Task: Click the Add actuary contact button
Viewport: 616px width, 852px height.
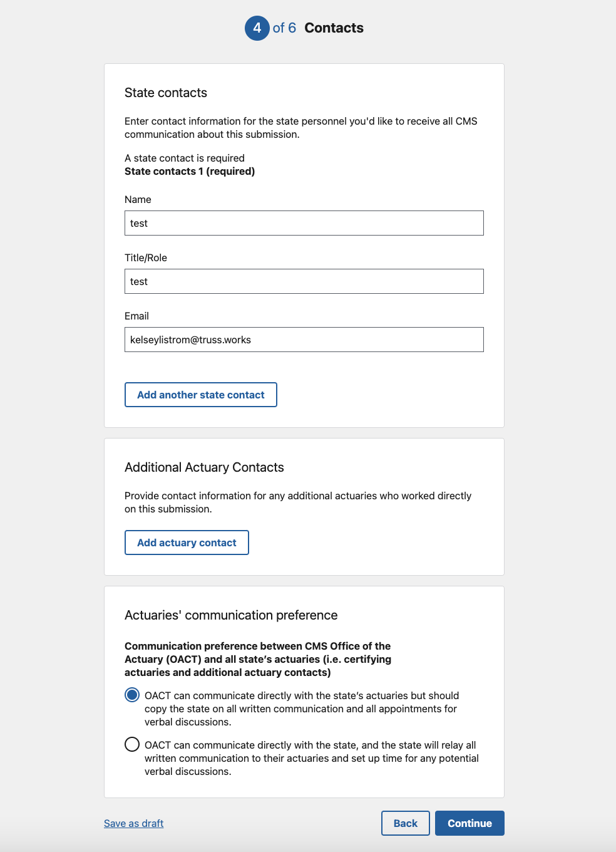Action: click(x=187, y=543)
